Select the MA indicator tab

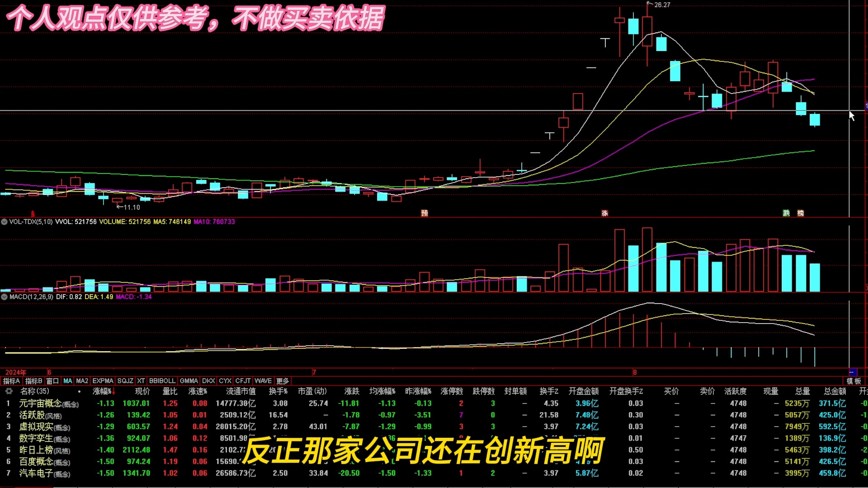68,381
